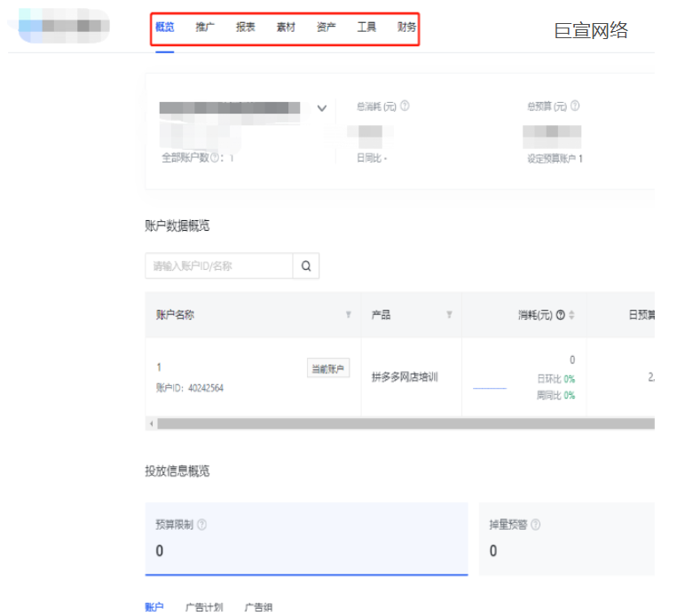Screen dimensions: 677x616
Task: Filter the 账户名称 column
Action: pyautogui.click(x=349, y=314)
